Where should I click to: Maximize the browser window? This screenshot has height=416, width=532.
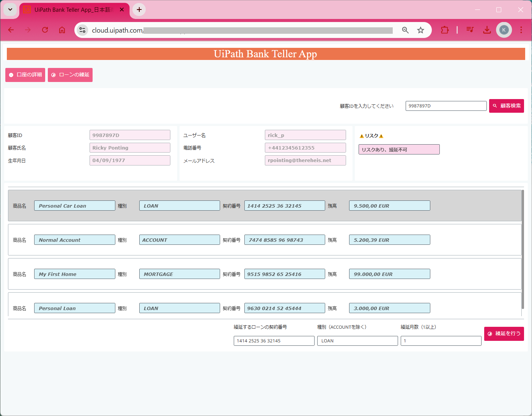[x=499, y=9]
